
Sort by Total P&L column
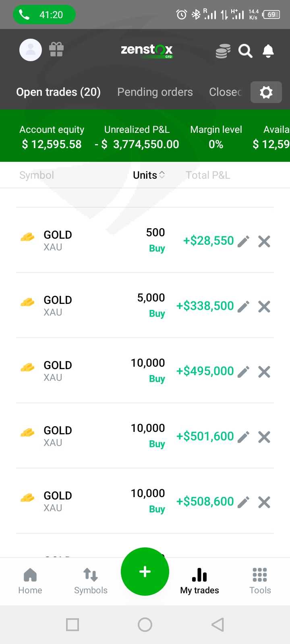[208, 175]
